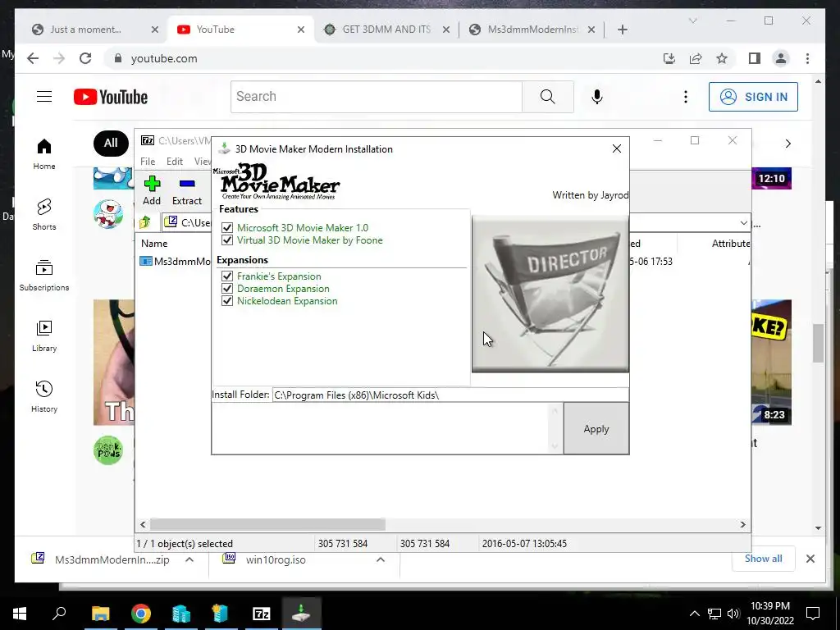Click the install app icon in address bar
This screenshot has height=630, width=840.
tap(669, 58)
